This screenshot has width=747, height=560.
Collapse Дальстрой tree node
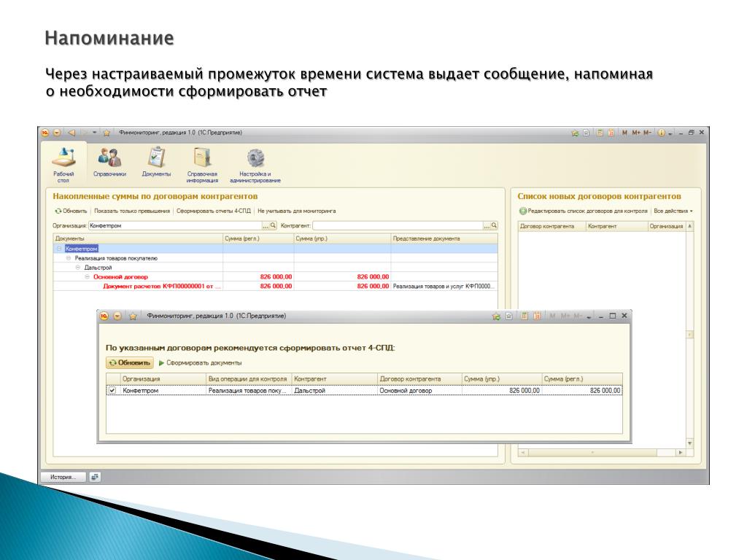(x=78, y=268)
